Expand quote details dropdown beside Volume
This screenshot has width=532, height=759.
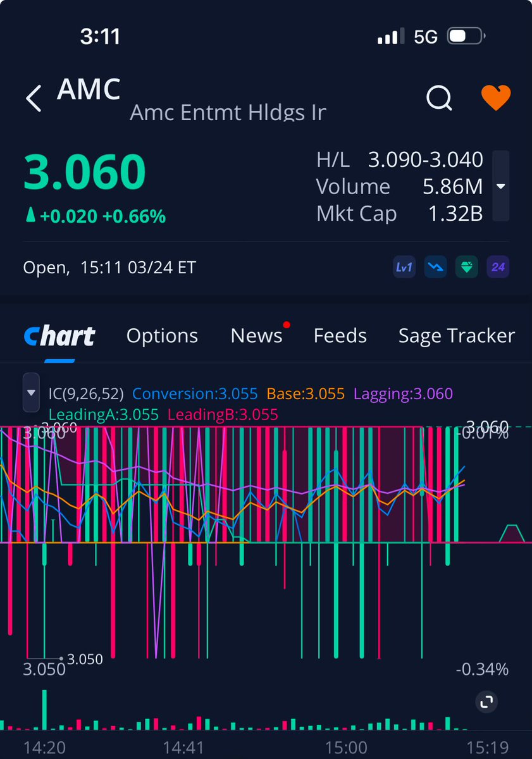500,187
